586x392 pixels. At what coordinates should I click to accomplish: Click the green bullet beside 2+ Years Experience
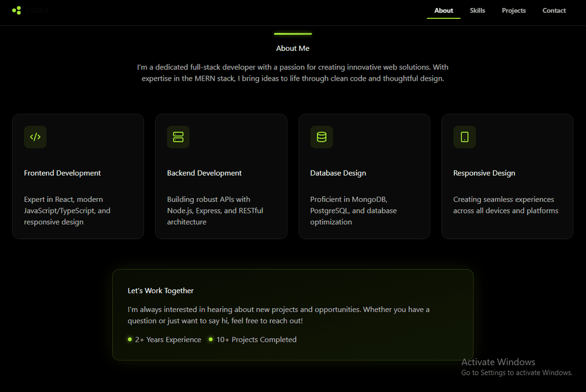point(130,339)
